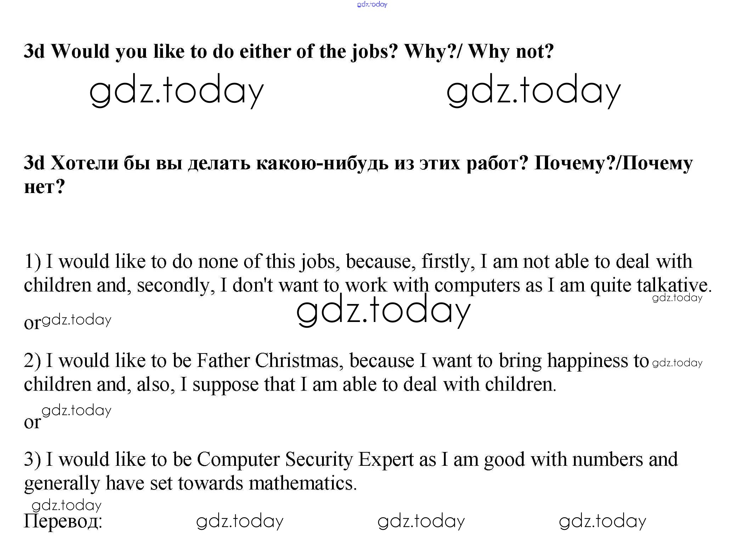The width and height of the screenshot is (744, 560).
Task: Click the 'Перевод:' label
Action: coord(63,521)
